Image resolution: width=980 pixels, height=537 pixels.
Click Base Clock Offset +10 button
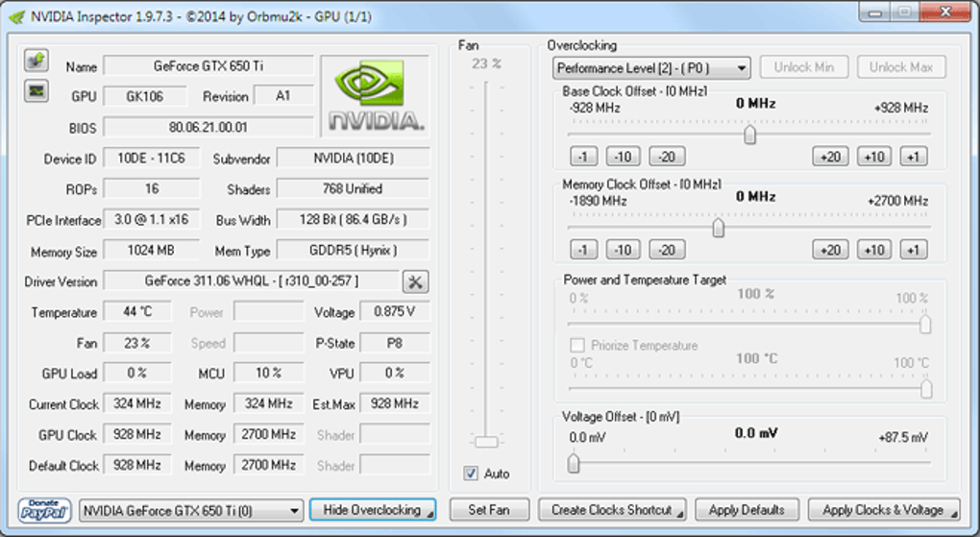(x=873, y=157)
